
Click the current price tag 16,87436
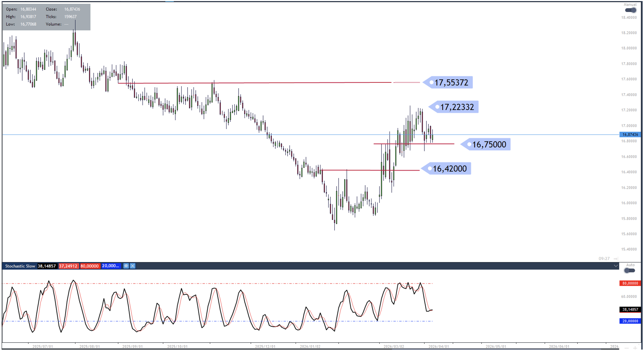[630, 135]
